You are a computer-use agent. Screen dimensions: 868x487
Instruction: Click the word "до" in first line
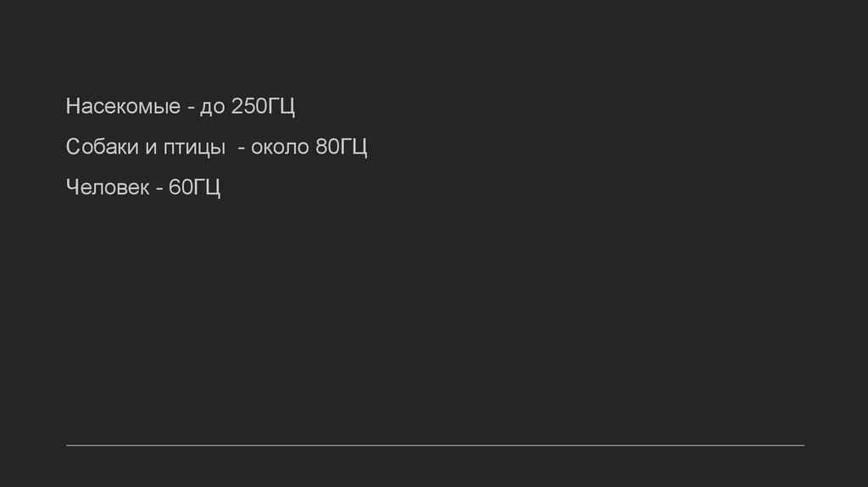[213, 109]
